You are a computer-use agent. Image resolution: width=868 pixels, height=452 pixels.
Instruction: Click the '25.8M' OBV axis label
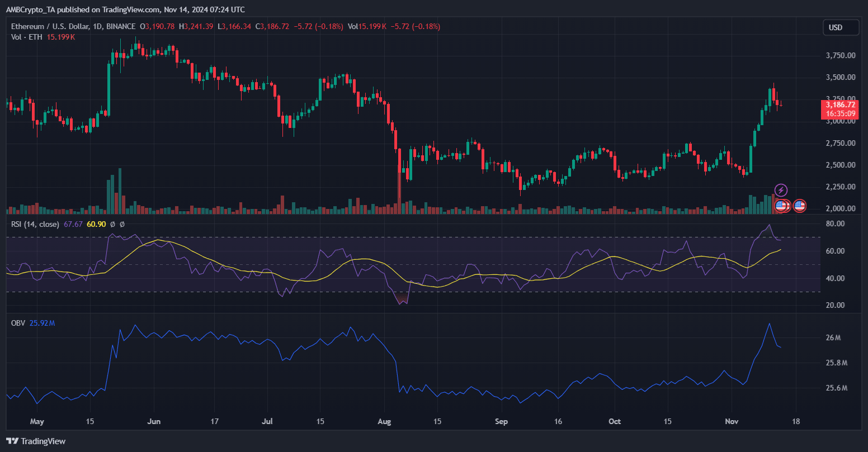click(x=836, y=363)
